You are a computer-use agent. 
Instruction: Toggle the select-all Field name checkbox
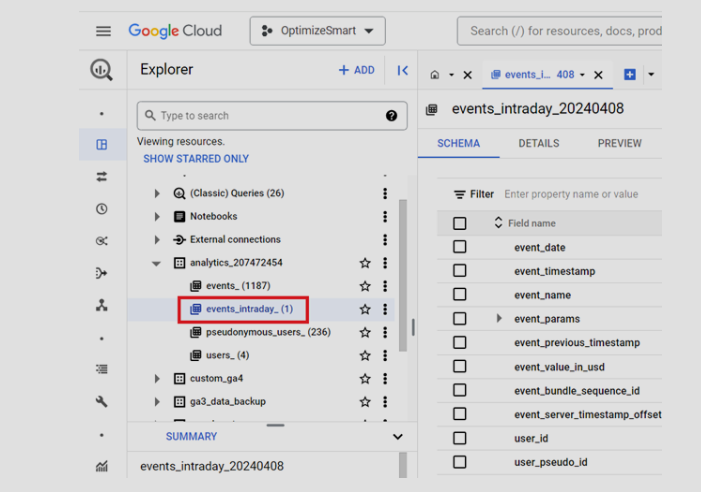pyautogui.click(x=460, y=223)
